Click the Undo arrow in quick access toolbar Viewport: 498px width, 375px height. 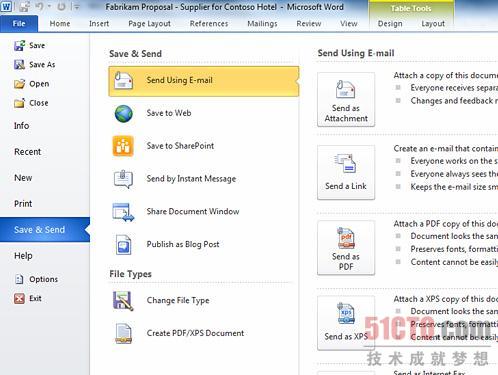click(x=39, y=6)
